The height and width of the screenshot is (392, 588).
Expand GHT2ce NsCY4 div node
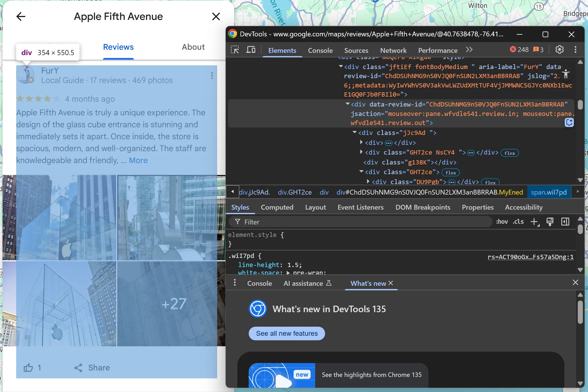pos(361,152)
